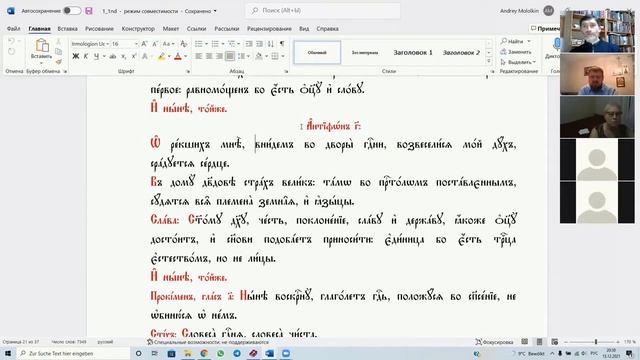Toggle superscript formatting
Screen dimensions: 640x360
coord(133,56)
